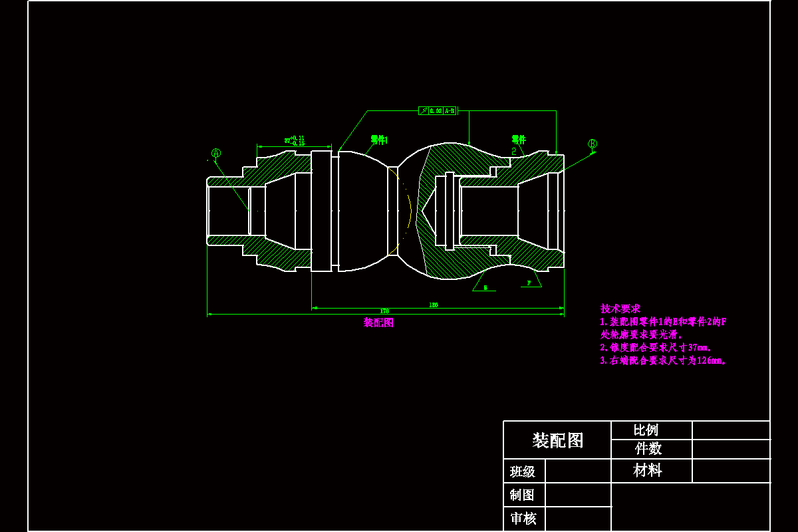
Task: Select the datum B circle marker
Action: click(x=593, y=144)
